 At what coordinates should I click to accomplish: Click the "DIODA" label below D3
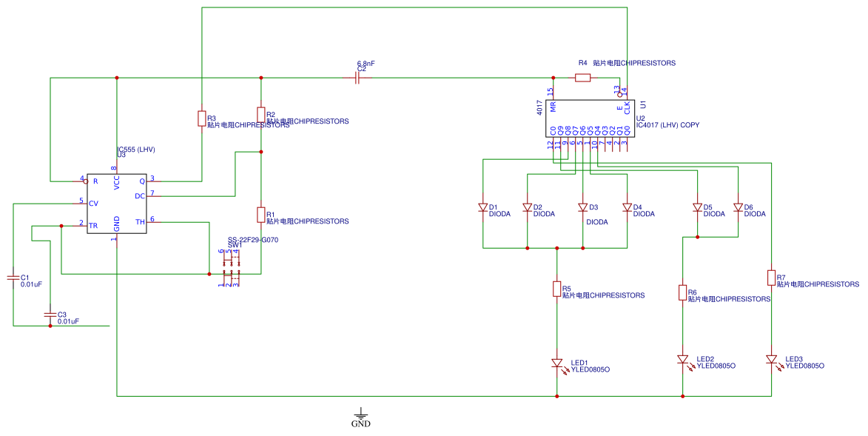(x=597, y=222)
